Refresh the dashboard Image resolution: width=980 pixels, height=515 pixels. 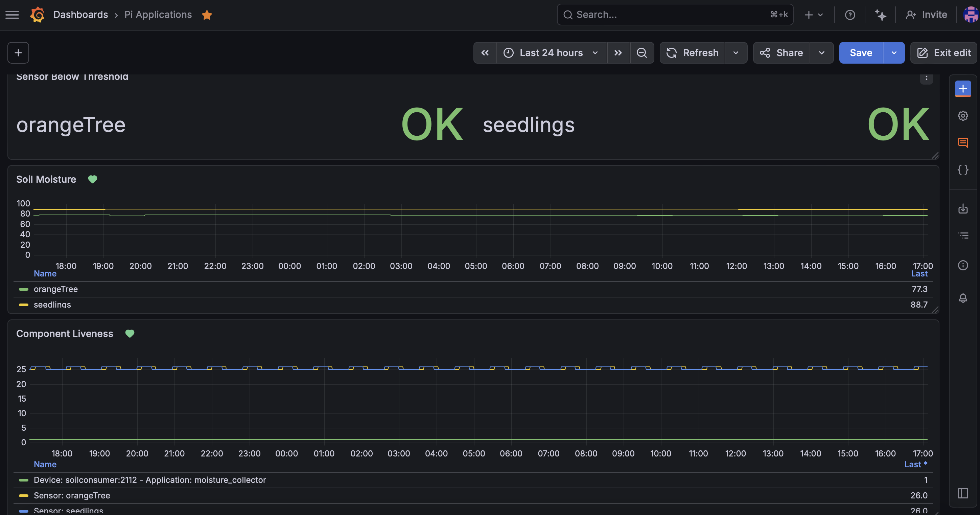[693, 53]
